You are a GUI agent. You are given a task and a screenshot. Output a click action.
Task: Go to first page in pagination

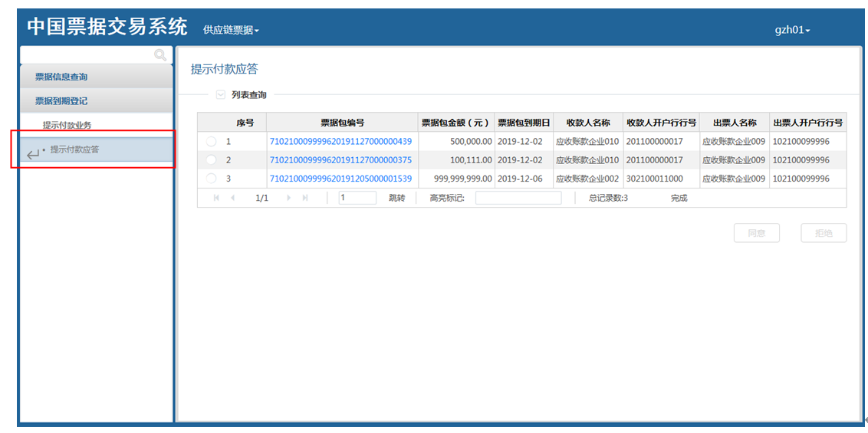click(x=216, y=198)
